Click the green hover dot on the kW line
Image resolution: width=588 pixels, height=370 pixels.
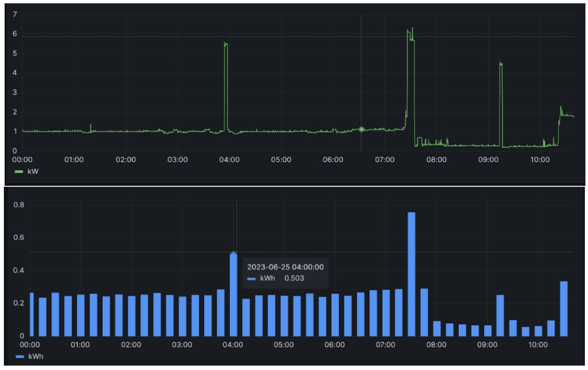pyautogui.click(x=361, y=130)
